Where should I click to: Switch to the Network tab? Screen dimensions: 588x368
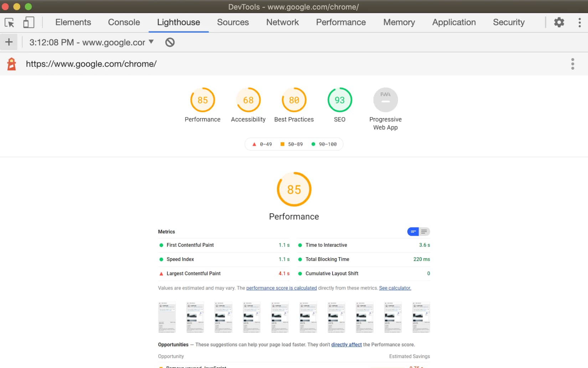[282, 22]
